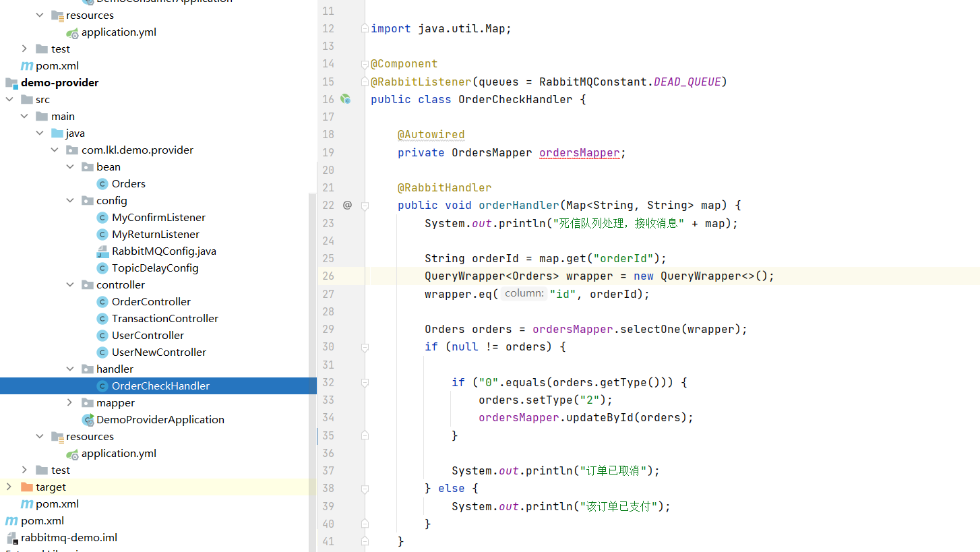Click the "订单已取消" string literal
The height and width of the screenshot is (552, 980).
point(613,470)
